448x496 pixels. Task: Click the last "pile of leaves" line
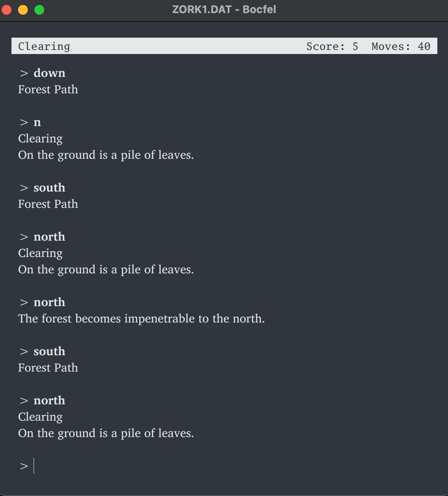coord(106,433)
